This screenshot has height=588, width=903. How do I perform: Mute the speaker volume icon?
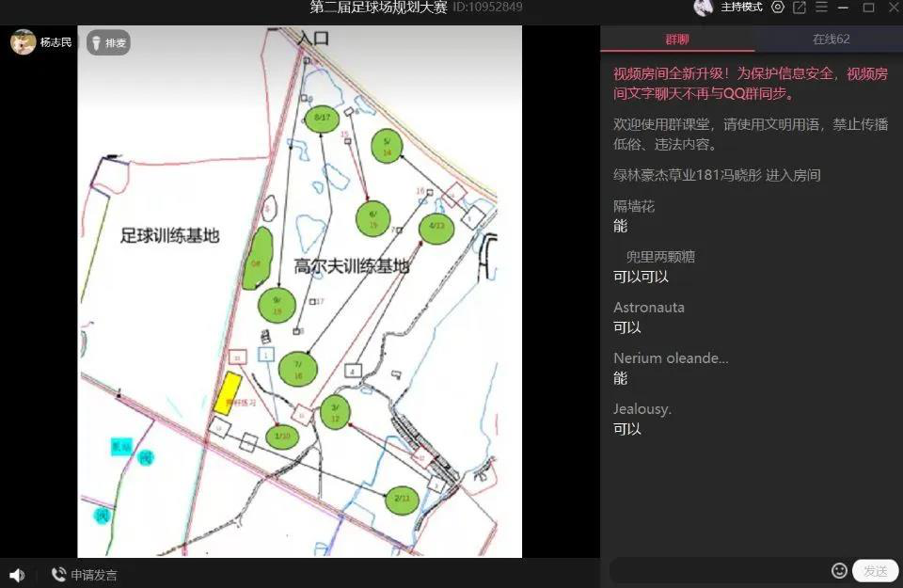click(x=16, y=575)
